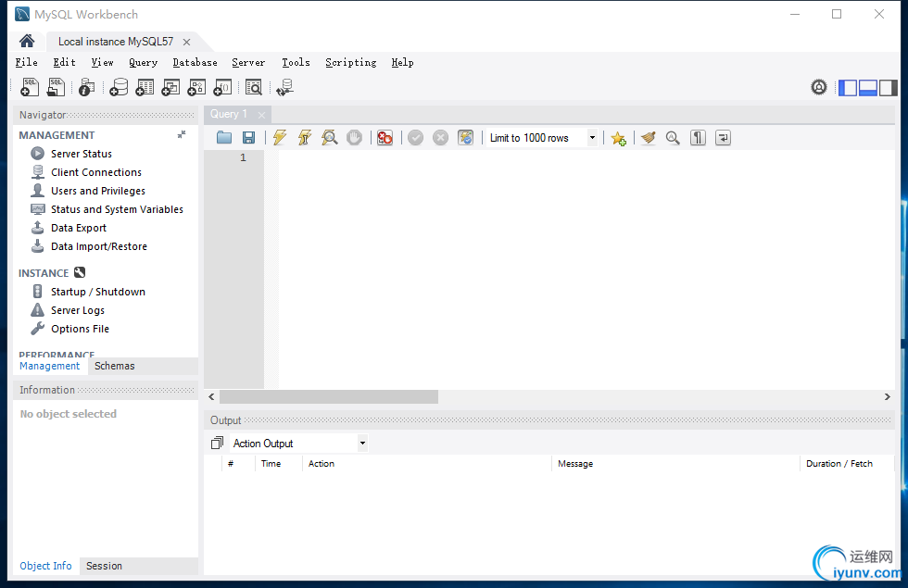Close the Local instance MySQL57 tab

[x=186, y=43]
